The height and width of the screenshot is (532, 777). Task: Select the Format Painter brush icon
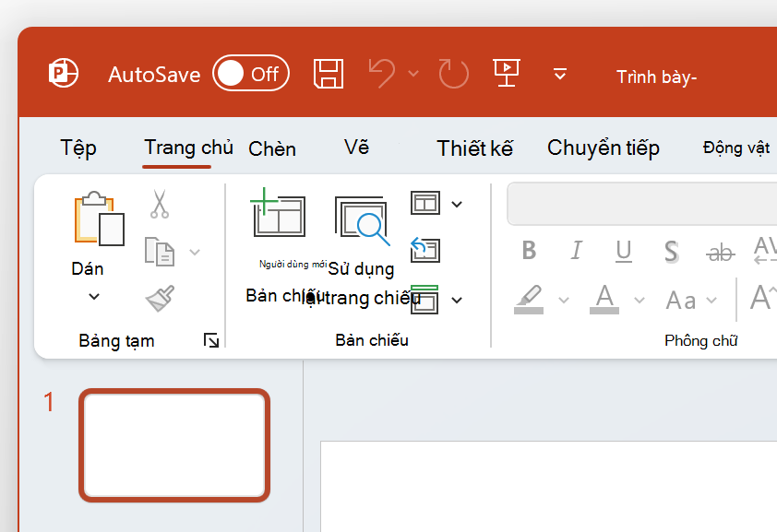tap(160, 299)
